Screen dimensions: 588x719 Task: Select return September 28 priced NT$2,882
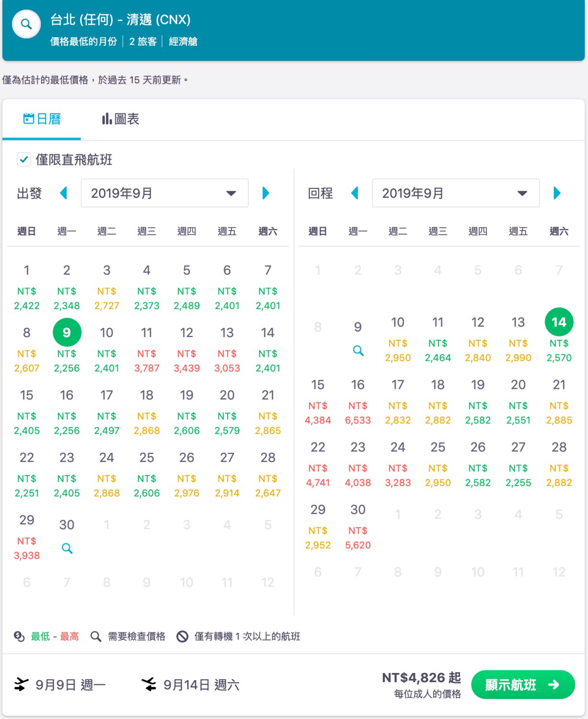tap(559, 464)
